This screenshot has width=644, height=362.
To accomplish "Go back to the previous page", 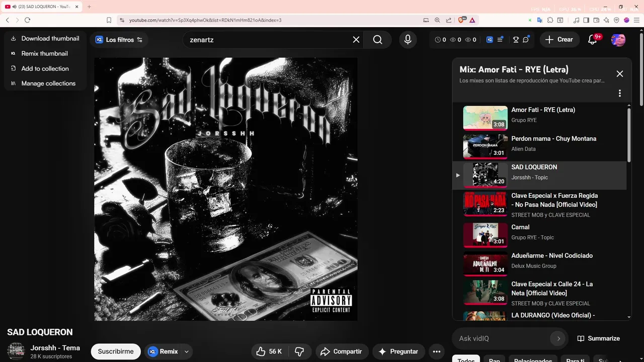I will [x=8, y=20].
